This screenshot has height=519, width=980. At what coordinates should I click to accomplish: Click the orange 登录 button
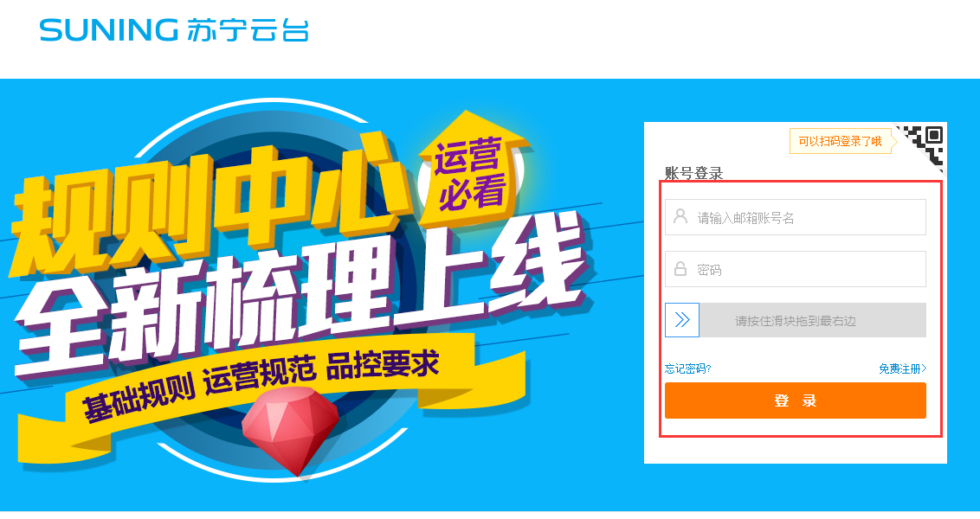point(795,400)
